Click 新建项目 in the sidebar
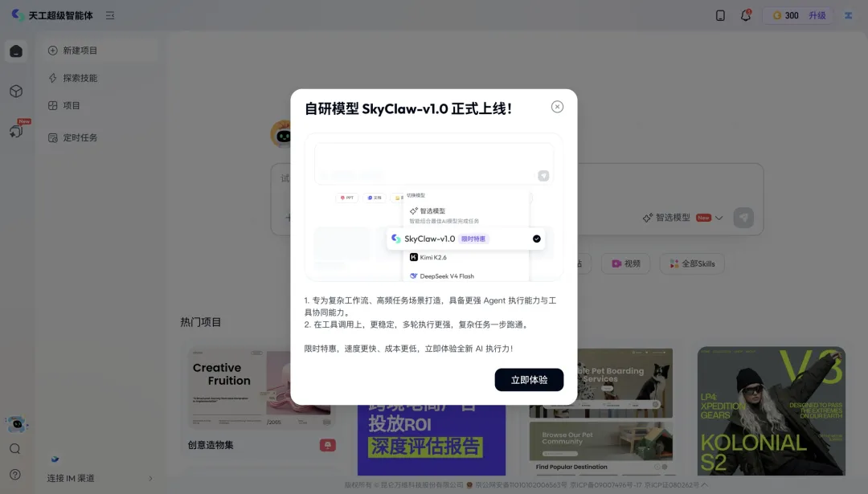The height and width of the screenshot is (494, 868). (100, 51)
